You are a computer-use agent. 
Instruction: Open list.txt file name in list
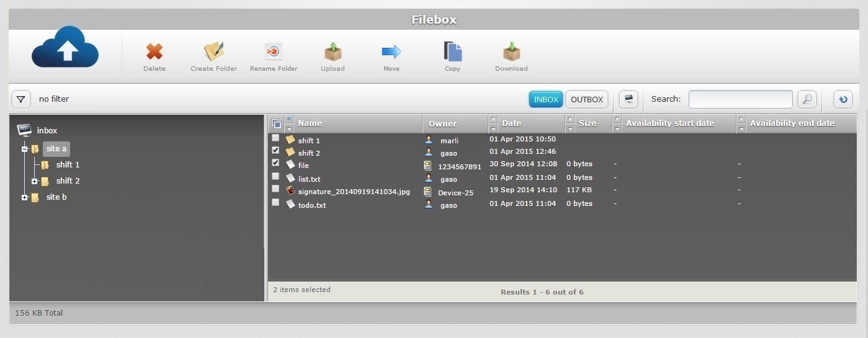[x=309, y=179]
